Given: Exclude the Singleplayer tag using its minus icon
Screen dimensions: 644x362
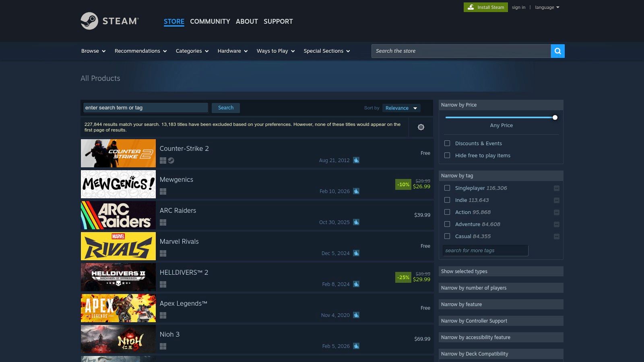Looking at the screenshot, I should (557, 188).
